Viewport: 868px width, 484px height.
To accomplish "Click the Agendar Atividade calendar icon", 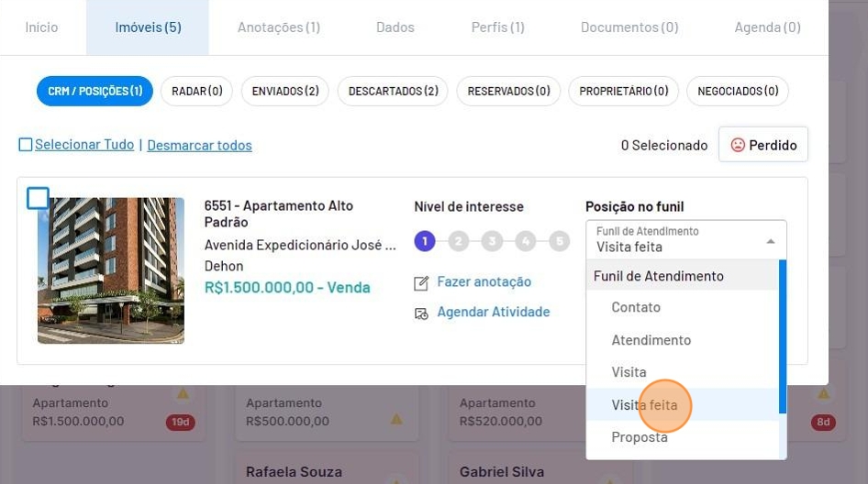I will [x=421, y=313].
